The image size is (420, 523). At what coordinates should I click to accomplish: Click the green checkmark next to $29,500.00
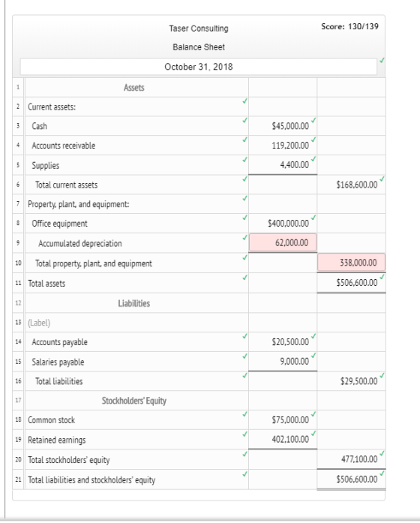382,375
